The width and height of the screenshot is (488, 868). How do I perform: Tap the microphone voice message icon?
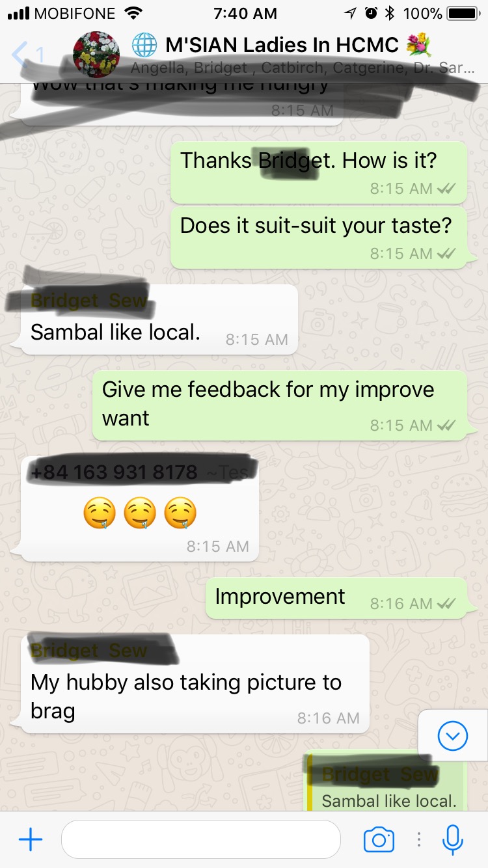(452, 839)
